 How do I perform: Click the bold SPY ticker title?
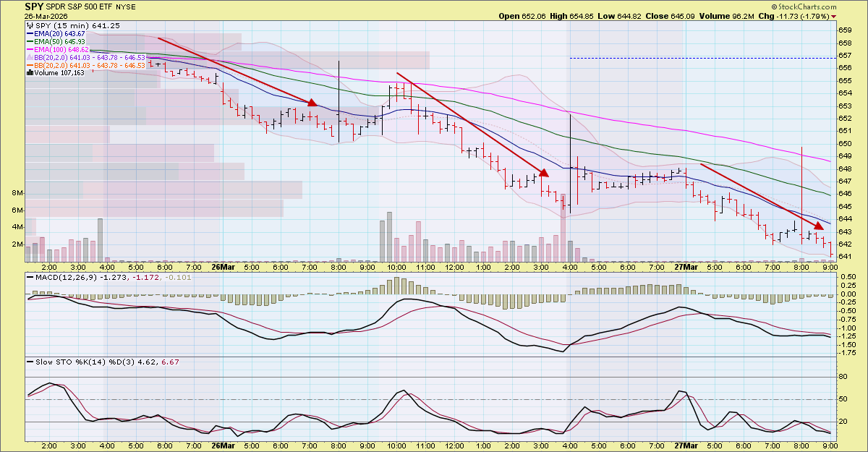click(35, 6)
